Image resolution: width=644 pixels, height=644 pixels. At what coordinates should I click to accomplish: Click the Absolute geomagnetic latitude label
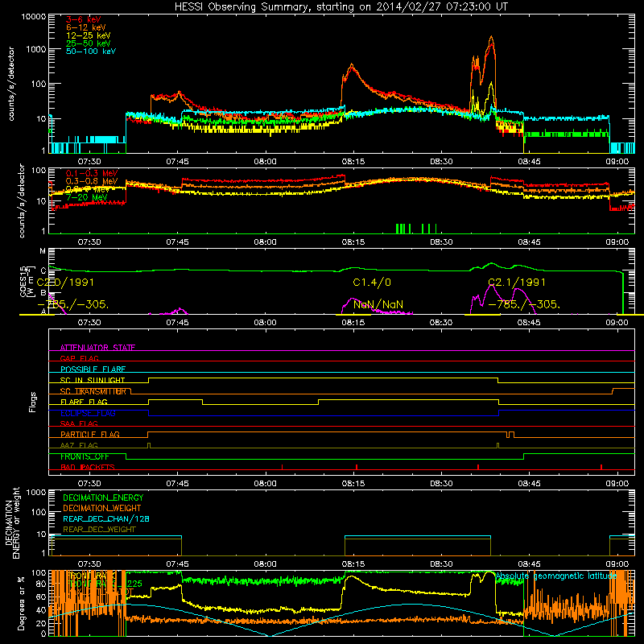(x=556, y=576)
